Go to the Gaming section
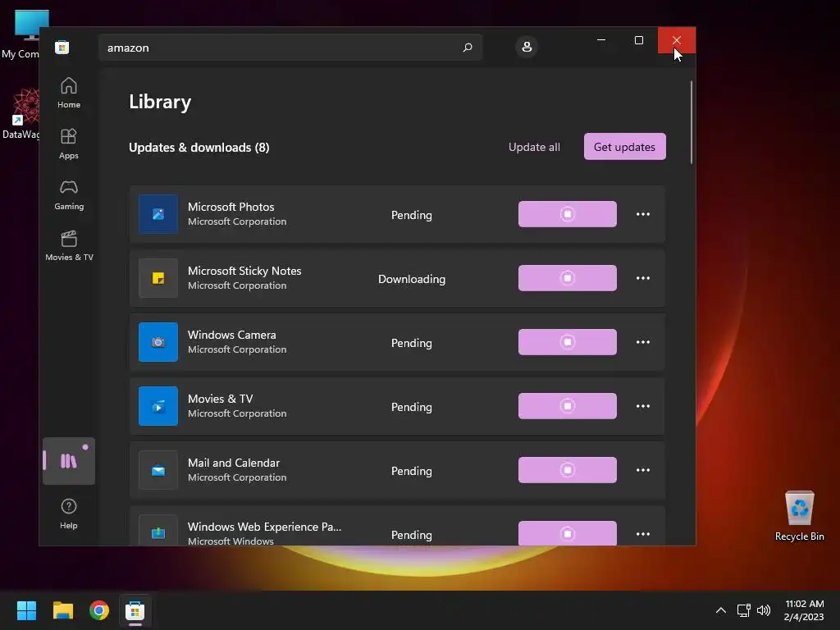Image resolution: width=840 pixels, height=630 pixels. [x=69, y=194]
